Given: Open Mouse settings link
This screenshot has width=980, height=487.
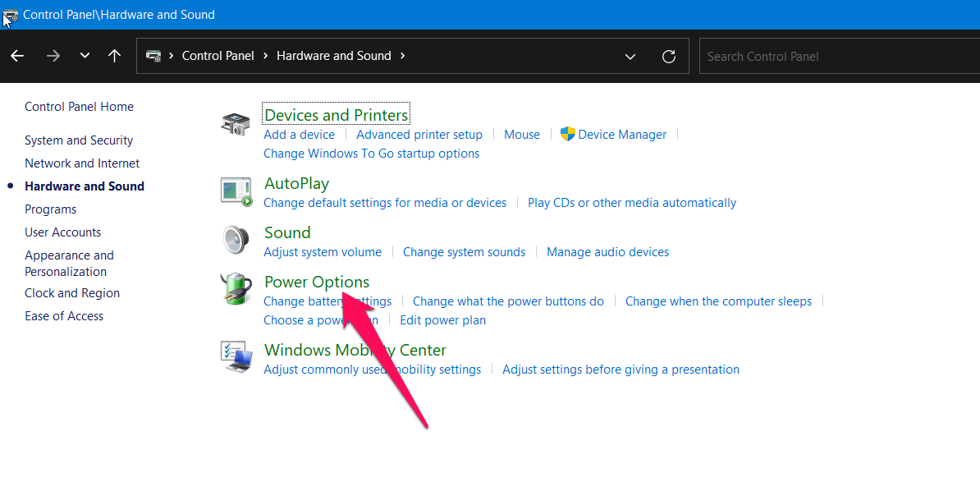Looking at the screenshot, I should point(522,135).
